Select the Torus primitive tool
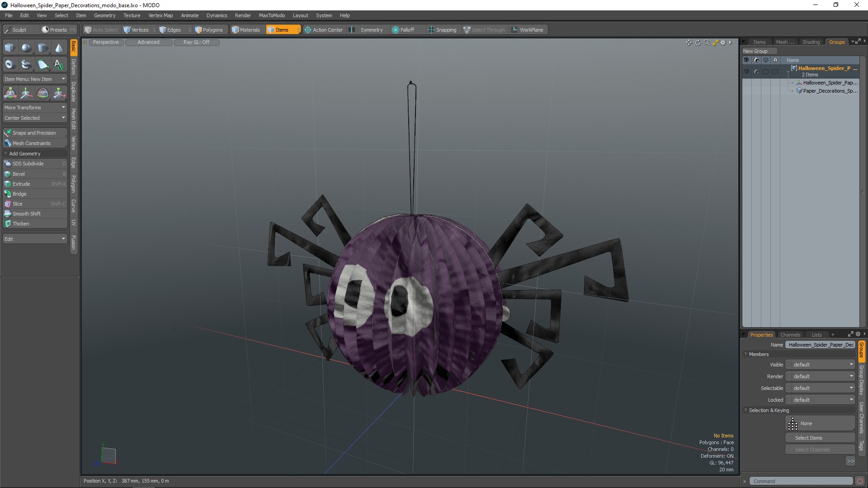The image size is (868, 488). pyautogui.click(x=9, y=65)
